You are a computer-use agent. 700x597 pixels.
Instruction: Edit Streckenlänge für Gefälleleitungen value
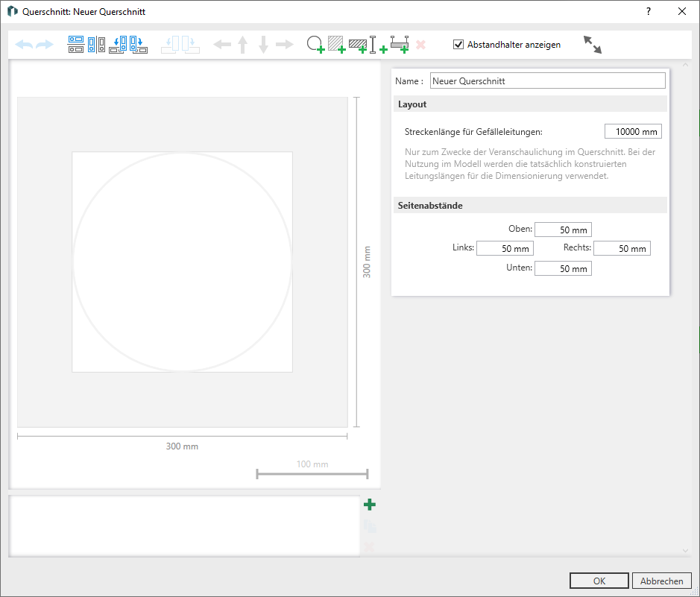[633, 132]
